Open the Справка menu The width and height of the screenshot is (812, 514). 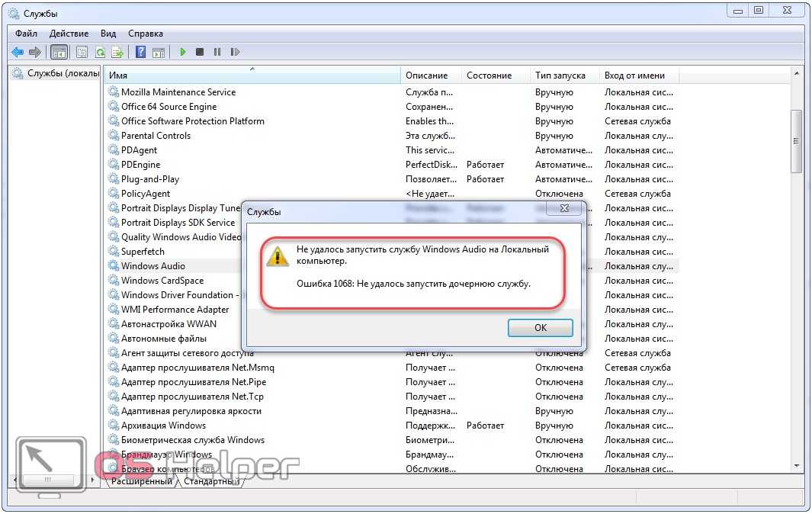(146, 34)
